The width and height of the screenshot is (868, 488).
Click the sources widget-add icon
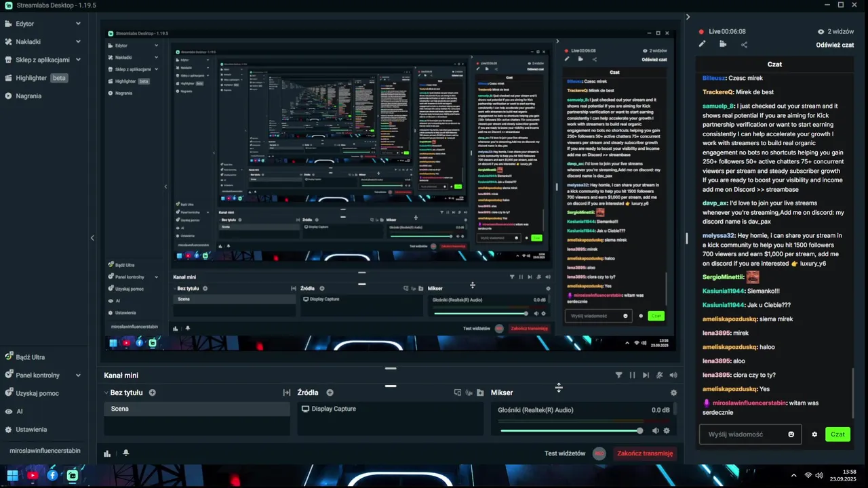[458, 392]
